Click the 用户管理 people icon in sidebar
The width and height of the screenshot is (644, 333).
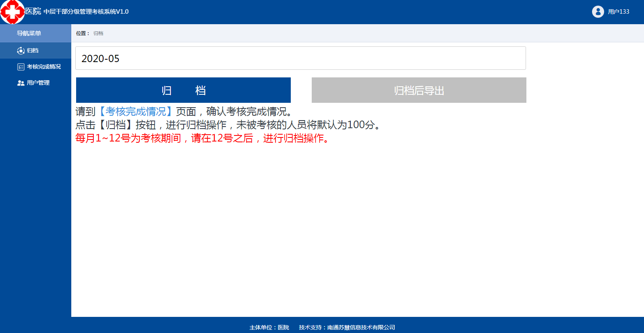click(21, 83)
